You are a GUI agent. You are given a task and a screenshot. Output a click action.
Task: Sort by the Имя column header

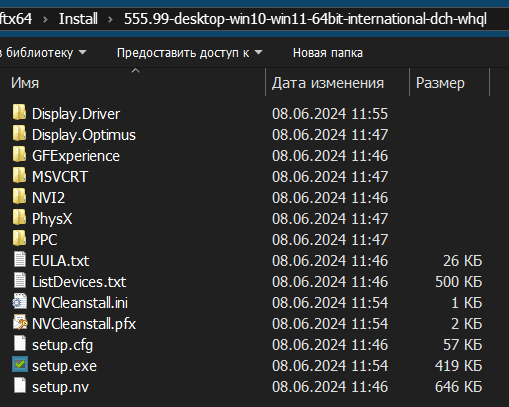(25, 83)
